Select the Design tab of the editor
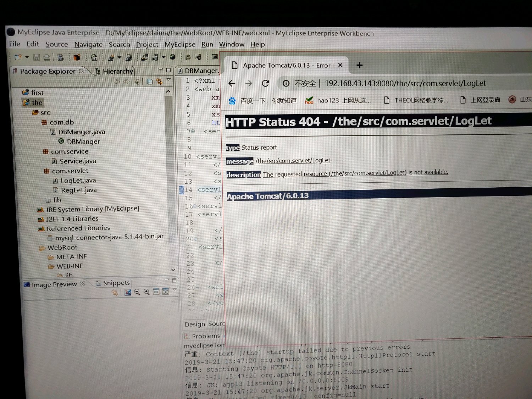This screenshot has height=399, width=532. [195, 324]
